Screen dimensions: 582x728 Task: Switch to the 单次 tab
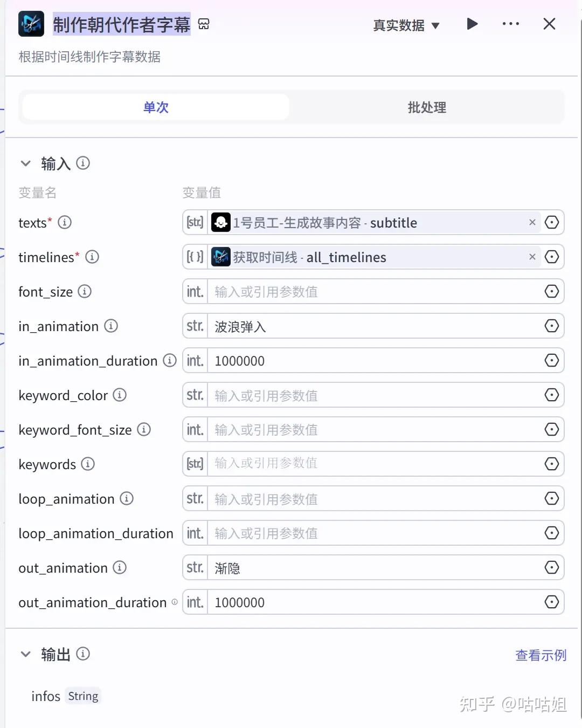click(156, 107)
